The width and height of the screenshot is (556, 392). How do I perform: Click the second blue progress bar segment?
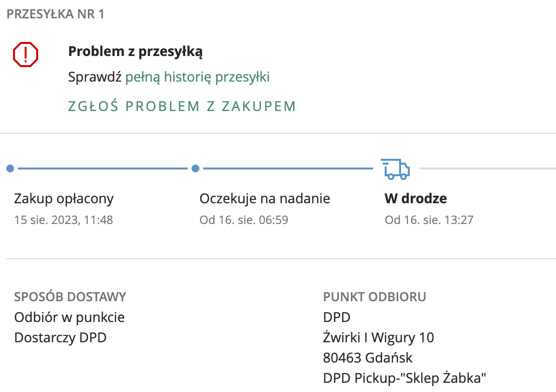click(x=287, y=168)
